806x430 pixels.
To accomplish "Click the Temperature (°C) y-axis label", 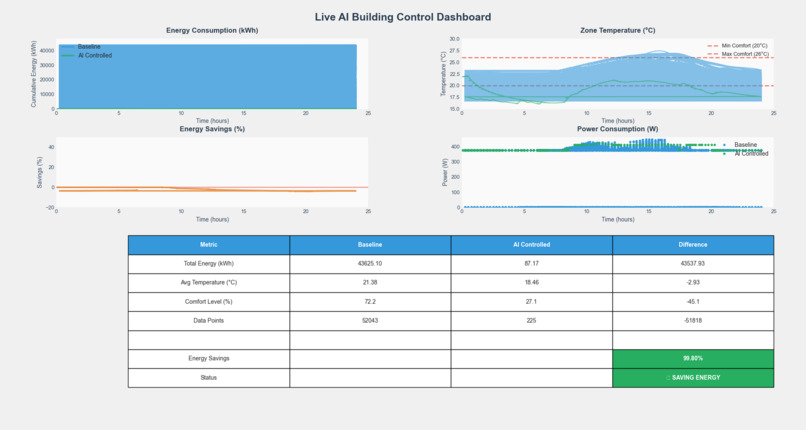I will (443, 74).
